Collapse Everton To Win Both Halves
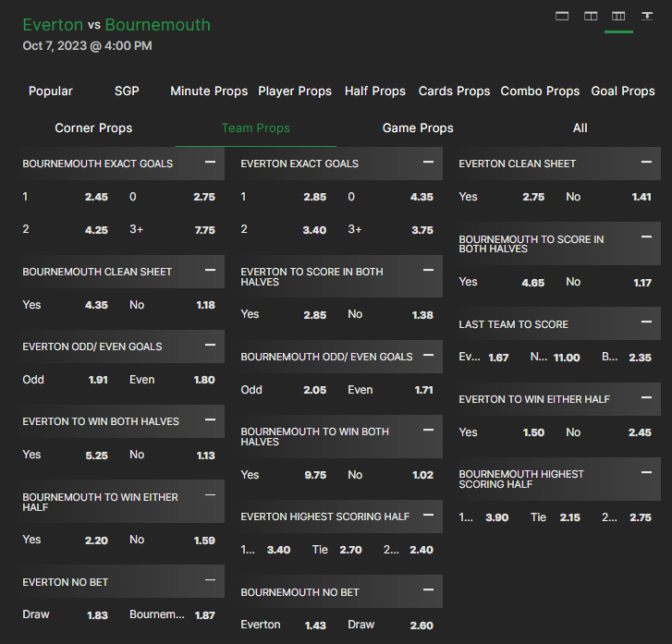 (x=210, y=419)
